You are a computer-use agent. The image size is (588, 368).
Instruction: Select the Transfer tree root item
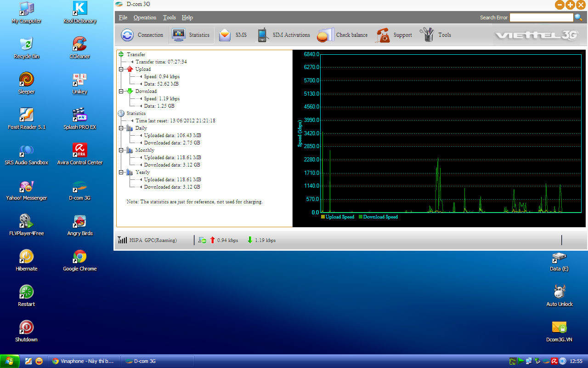(136, 54)
